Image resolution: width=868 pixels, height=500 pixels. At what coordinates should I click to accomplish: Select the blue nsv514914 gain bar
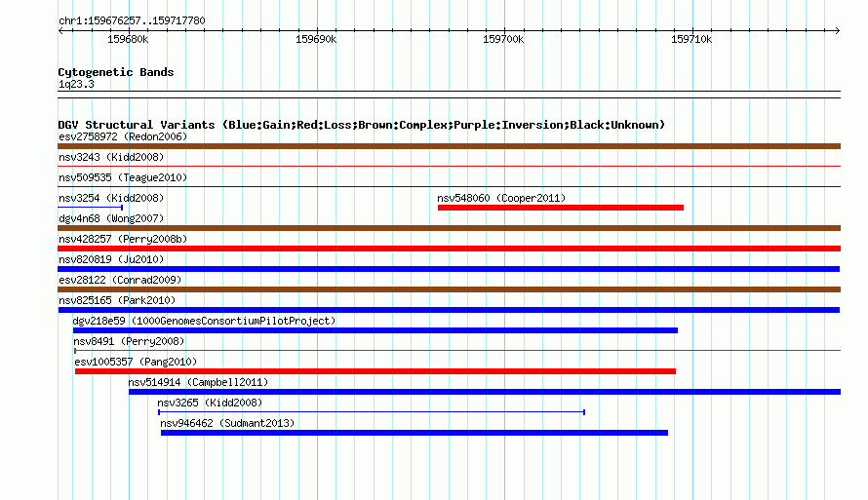pos(485,392)
